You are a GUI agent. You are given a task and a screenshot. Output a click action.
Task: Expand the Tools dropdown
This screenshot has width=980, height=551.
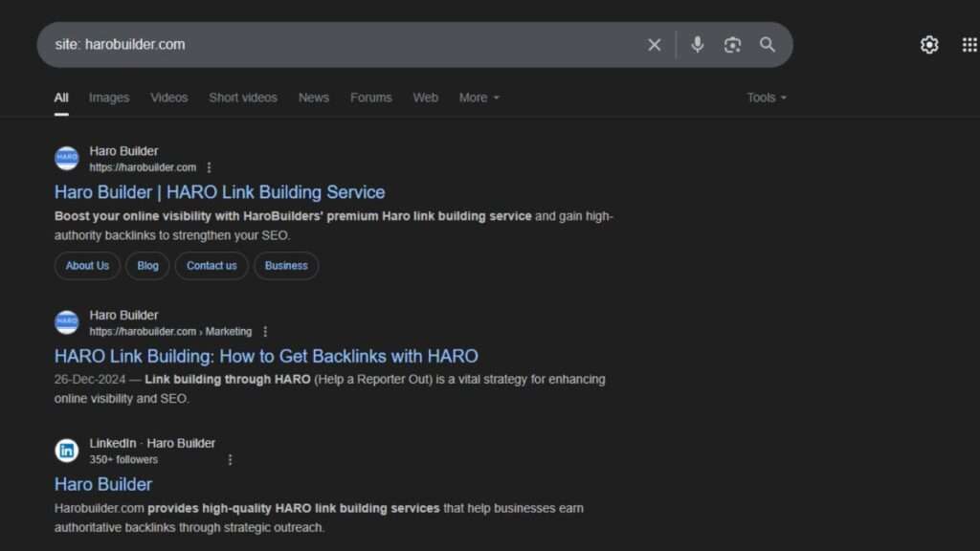pos(767,98)
